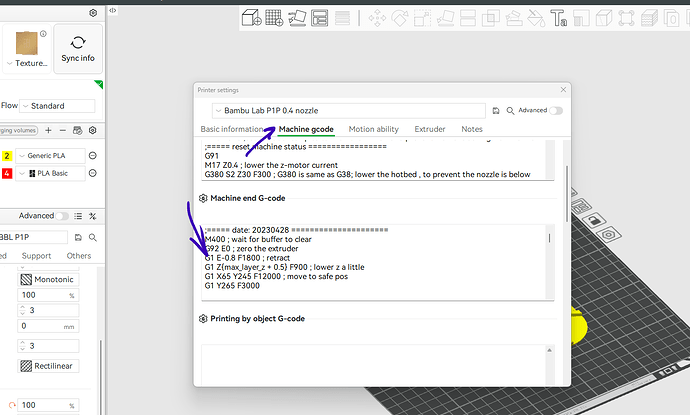Image resolution: width=690 pixels, height=415 pixels.
Task: Click the Printer settings dialog vertical scrollbar
Action: (567, 194)
